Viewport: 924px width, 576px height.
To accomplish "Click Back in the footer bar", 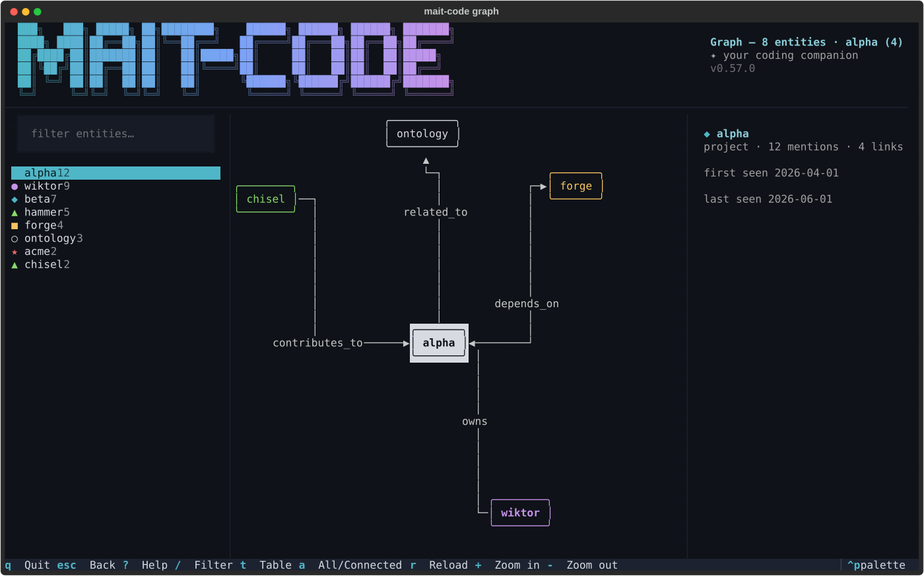I will (102, 565).
